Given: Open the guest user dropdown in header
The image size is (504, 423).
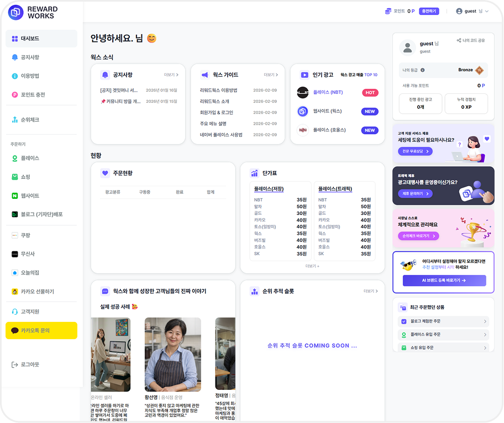Looking at the screenshot, I should click(473, 11).
